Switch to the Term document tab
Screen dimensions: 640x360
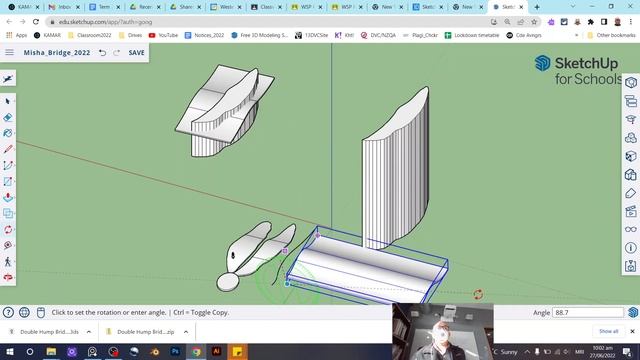coord(104,7)
